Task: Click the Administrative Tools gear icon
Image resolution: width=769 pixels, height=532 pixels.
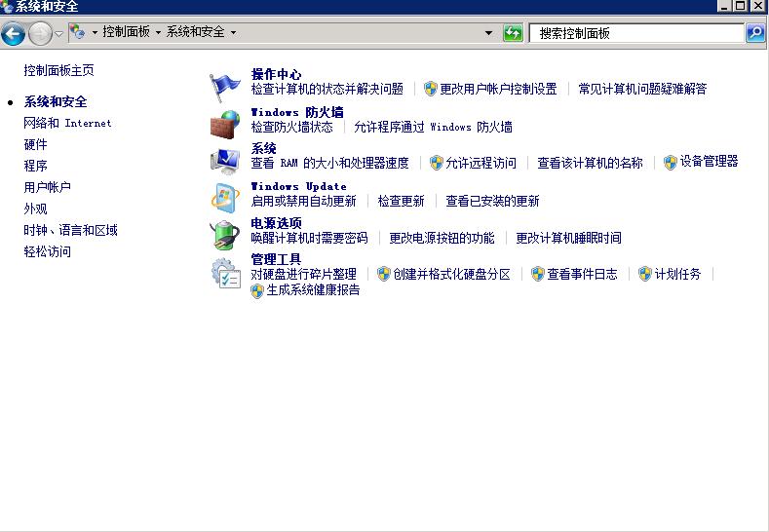Action: pos(225,273)
